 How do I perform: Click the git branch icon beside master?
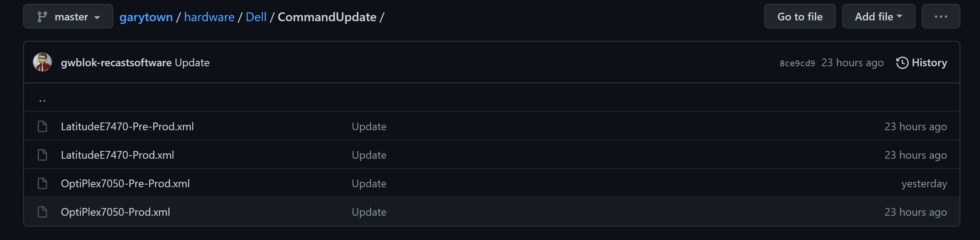pos(42,17)
